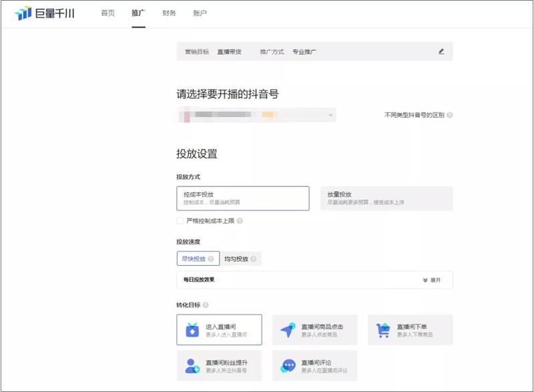Switch delivery speed to 均匀投放
The width and height of the screenshot is (534, 392).
point(236,258)
